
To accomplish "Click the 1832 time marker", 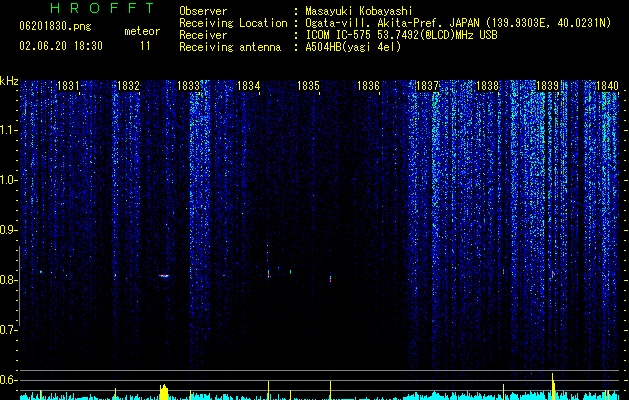I will click(x=128, y=86).
